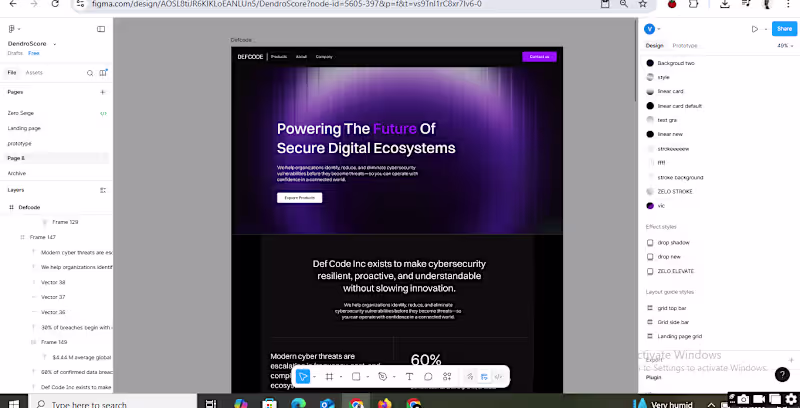Viewport: 800px width, 408px height.
Task: Select the Frame 149 layer
Action: tap(54, 342)
